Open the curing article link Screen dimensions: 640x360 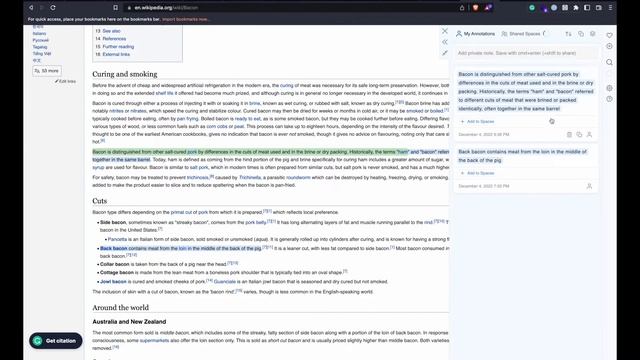click(287, 86)
